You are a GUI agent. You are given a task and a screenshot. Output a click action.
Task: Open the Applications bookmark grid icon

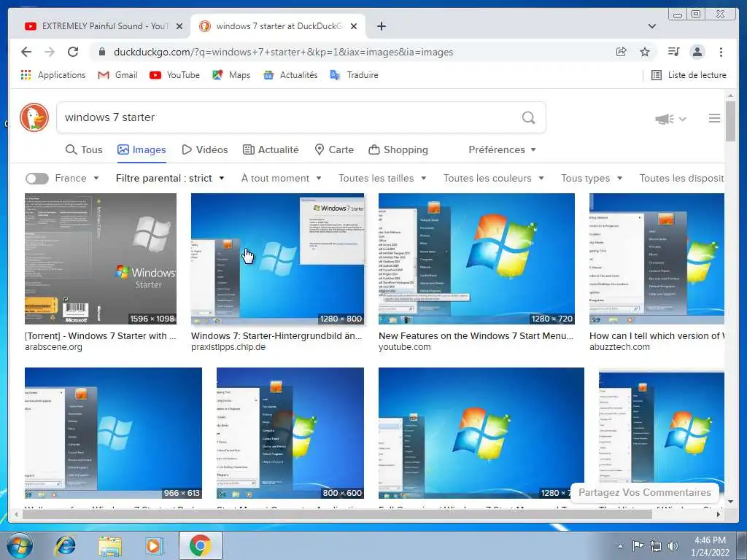(26, 75)
